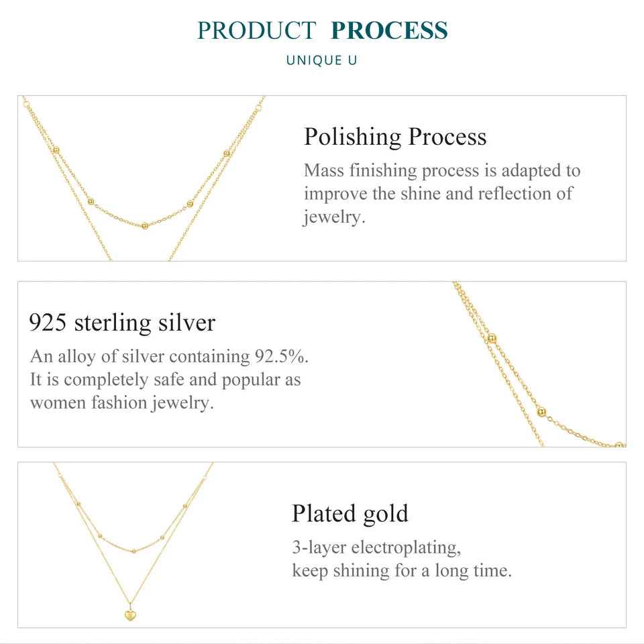Open the close-up chain image on right

(538, 364)
